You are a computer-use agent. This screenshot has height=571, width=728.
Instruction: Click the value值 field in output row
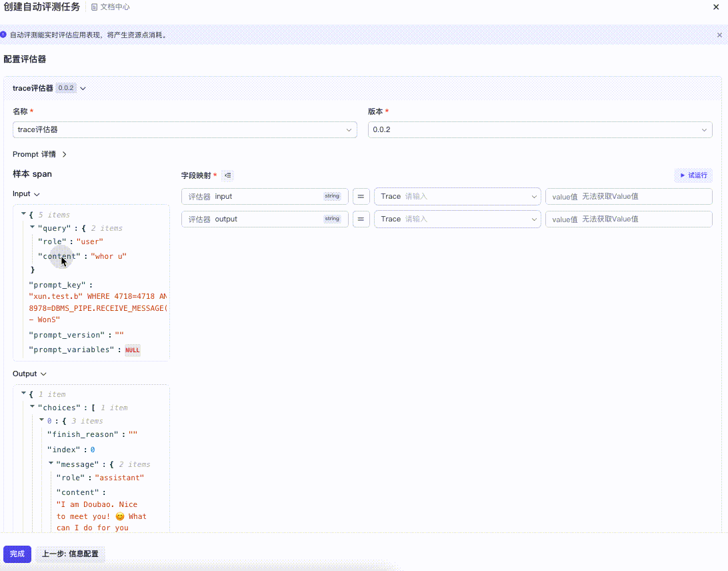pyautogui.click(x=629, y=219)
